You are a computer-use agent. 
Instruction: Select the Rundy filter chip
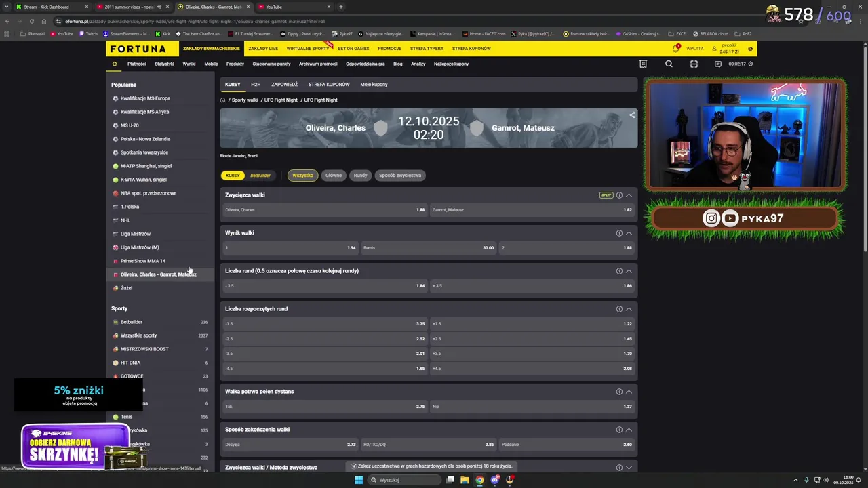pos(360,175)
